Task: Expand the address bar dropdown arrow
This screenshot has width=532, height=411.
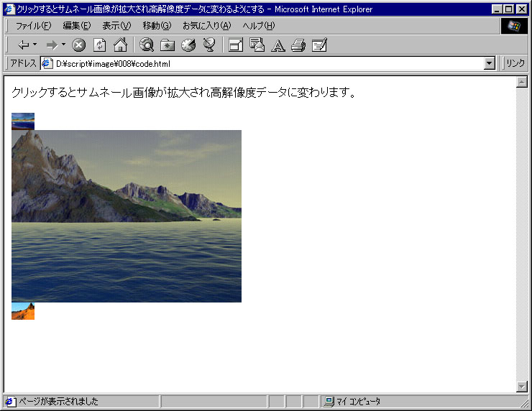Action: point(490,63)
